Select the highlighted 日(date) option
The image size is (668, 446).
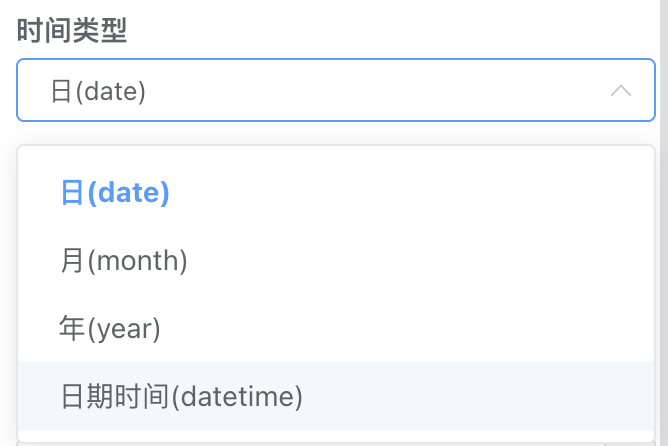click(x=115, y=193)
